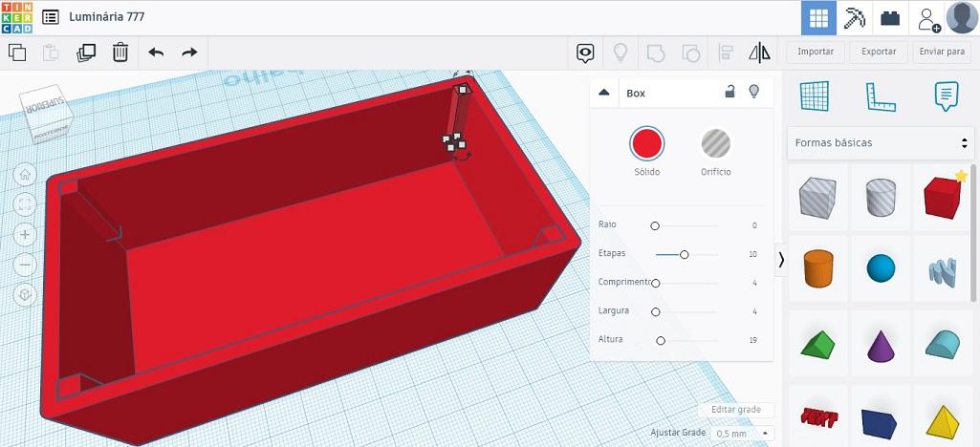Undo the last action
Image resolution: width=980 pixels, height=447 pixels.
pos(156,53)
